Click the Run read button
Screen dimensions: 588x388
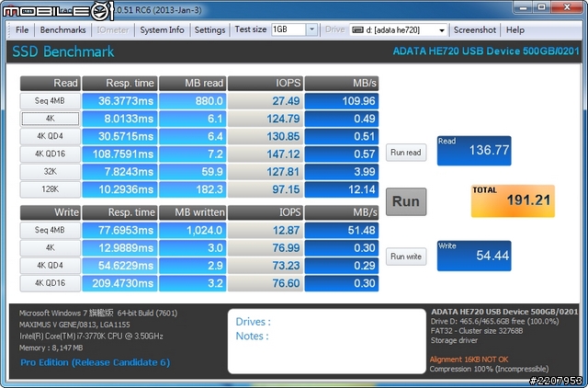point(406,153)
